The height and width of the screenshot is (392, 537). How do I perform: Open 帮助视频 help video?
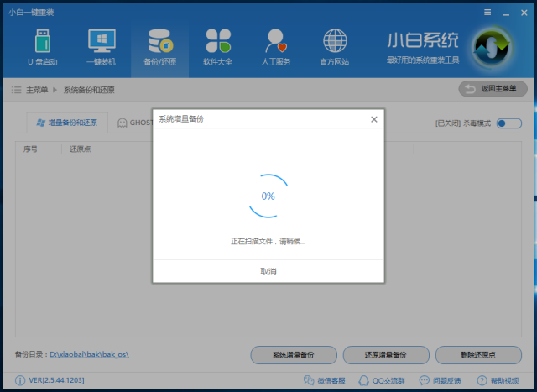pyautogui.click(x=498, y=380)
